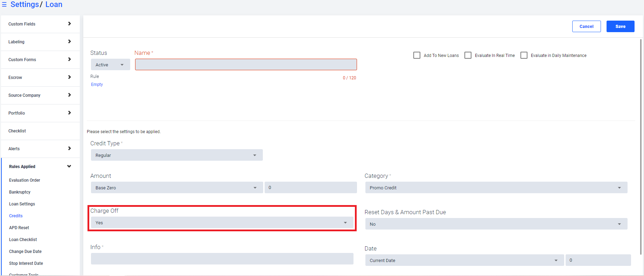
Task: Click the Name input field
Action: tap(246, 65)
